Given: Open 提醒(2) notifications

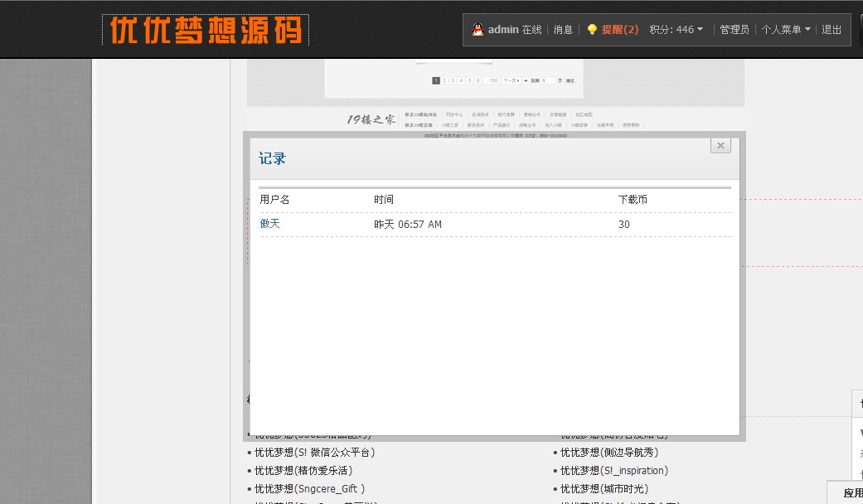Looking at the screenshot, I should [x=620, y=30].
